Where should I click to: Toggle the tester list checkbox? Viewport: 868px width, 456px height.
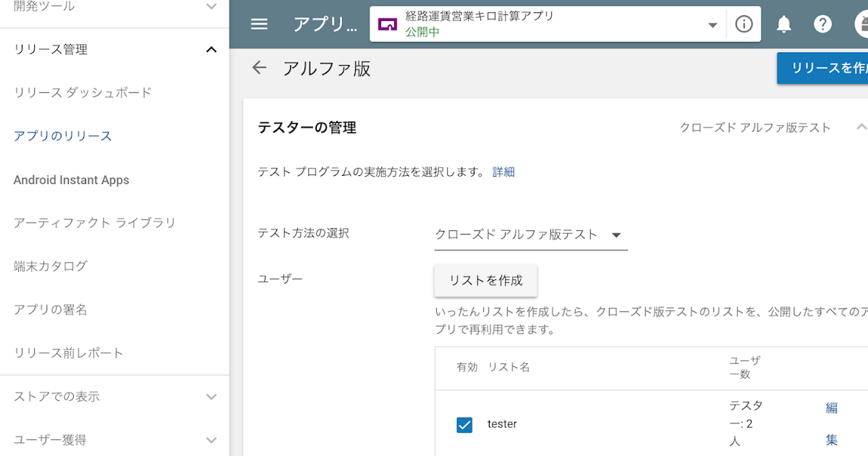[464, 424]
